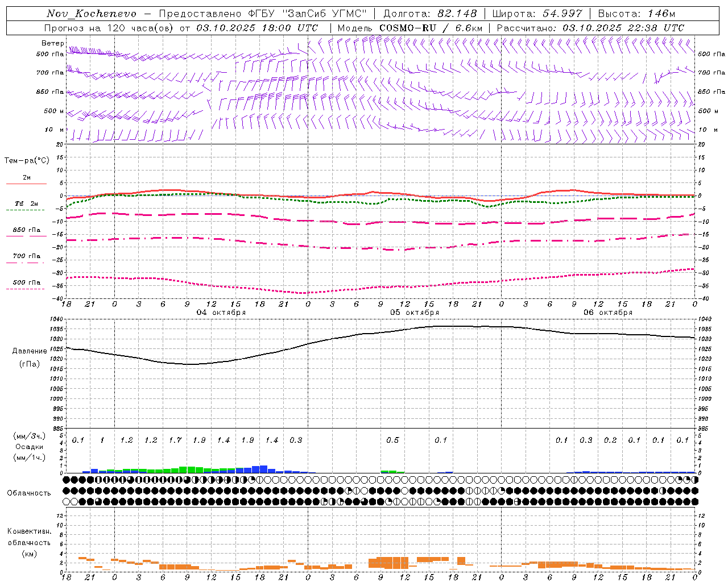Click the elevation value Высота: 146м
Viewport: 728px width, 582px height.
click(636, 14)
